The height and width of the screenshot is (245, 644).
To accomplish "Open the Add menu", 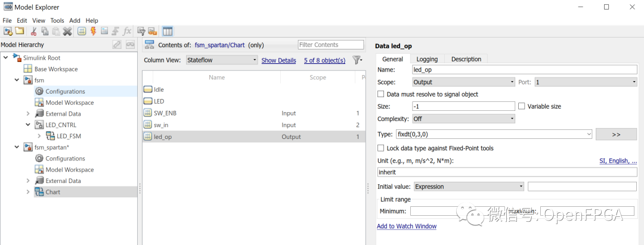I will point(75,20).
